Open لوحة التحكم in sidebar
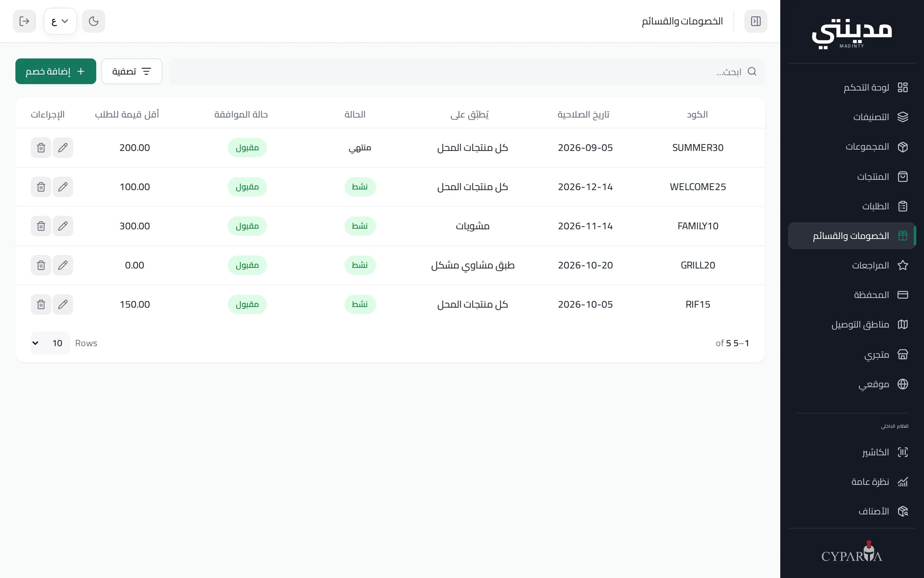Viewport: 924px width, 578px height. pos(852,88)
